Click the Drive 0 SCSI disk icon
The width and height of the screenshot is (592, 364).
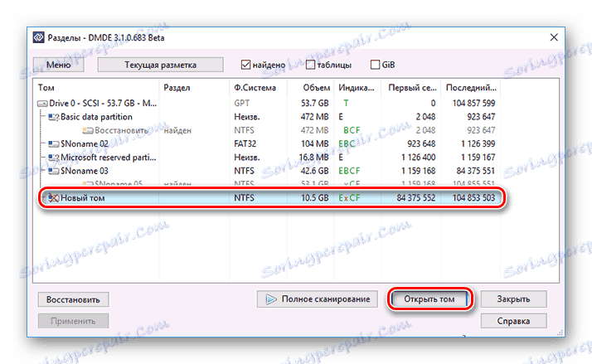tap(42, 104)
